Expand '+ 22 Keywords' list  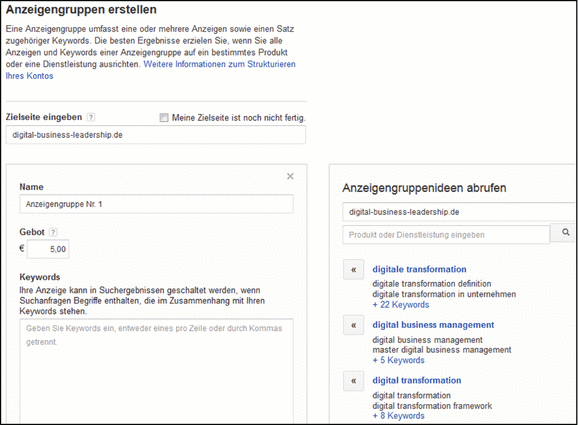(401, 305)
